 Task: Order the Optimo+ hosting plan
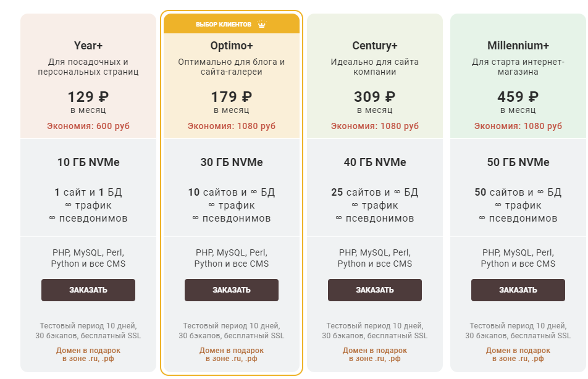pos(232,290)
